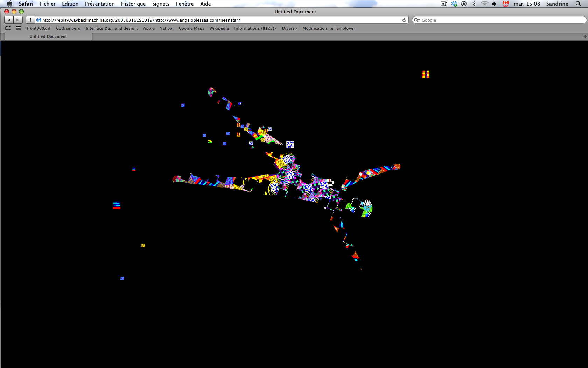Open the Gothamberg bookmark
The image size is (588, 368).
click(68, 28)
